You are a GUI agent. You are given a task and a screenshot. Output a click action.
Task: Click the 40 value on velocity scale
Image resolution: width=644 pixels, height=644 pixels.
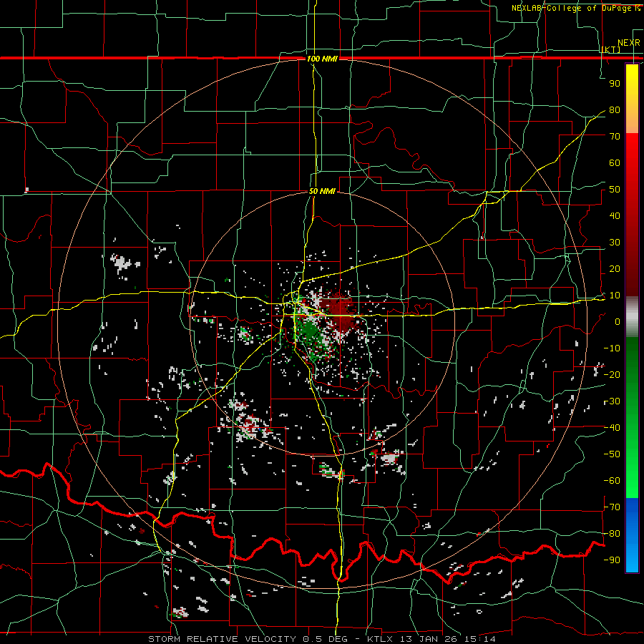(x=615, y=216)
